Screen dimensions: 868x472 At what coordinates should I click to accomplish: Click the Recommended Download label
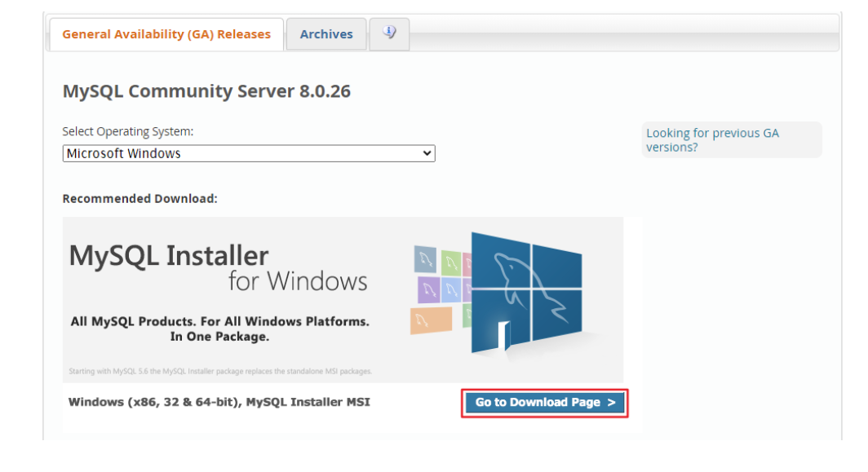[x=140, y=199]
